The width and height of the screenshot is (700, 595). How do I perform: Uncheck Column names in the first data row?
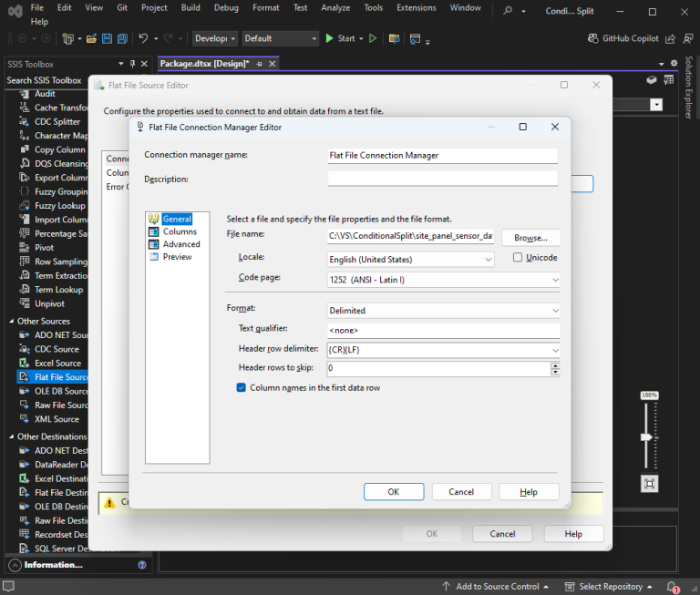pos(241,387)
